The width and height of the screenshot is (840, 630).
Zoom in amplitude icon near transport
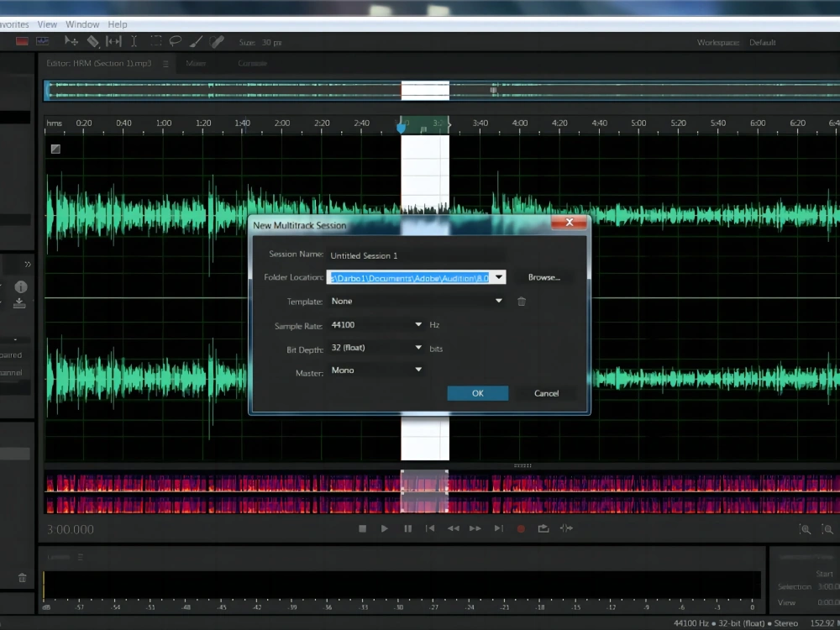pos(805,529)
